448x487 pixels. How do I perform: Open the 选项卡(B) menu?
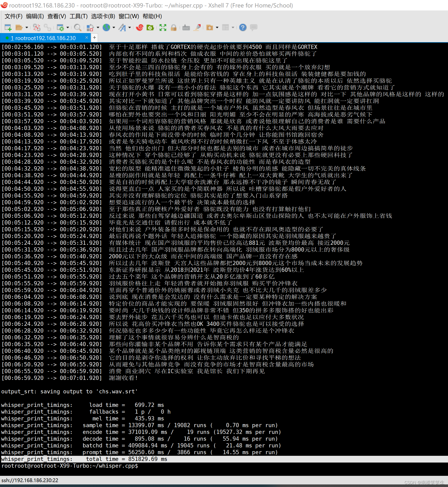click(x=103, y=16)
